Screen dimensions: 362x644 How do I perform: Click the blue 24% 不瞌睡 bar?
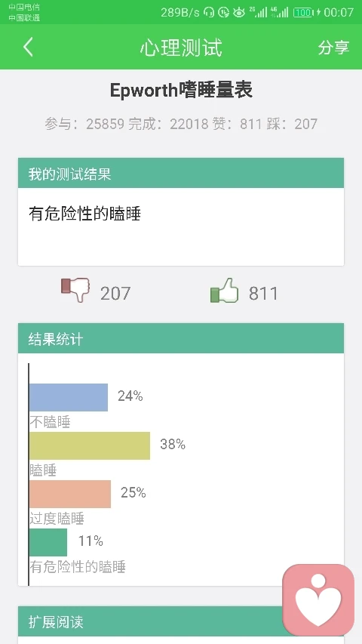pyautogui.click(x=69, y=397)
